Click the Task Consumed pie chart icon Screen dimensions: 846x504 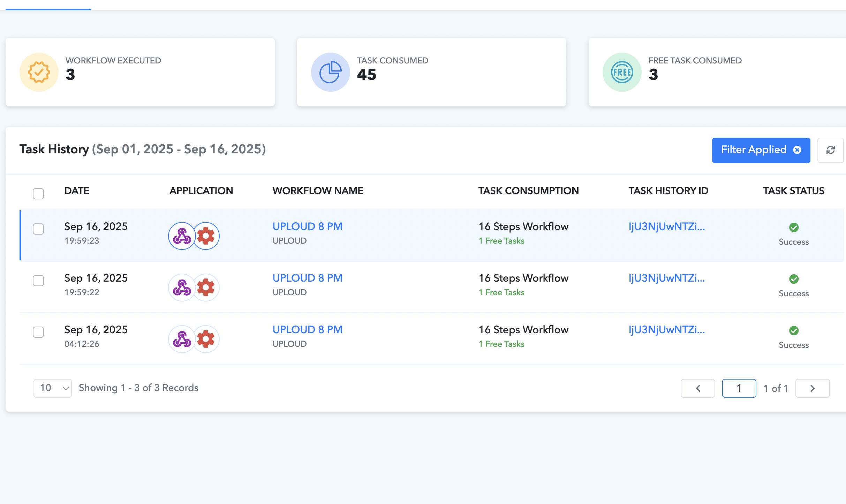tap(331, 72)
